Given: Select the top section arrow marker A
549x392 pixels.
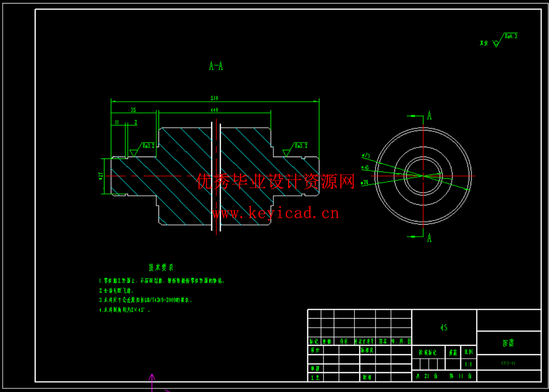Looking at the screenshot, I should pyautogui.click(x=429, y=116).
